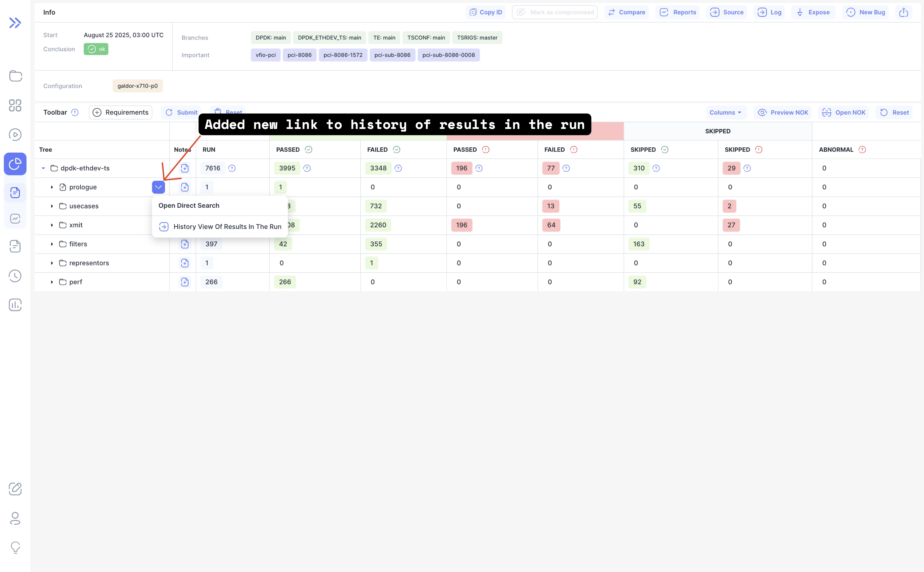
Task: Open Requirements button in toolbar
Action: click(121, 112)
